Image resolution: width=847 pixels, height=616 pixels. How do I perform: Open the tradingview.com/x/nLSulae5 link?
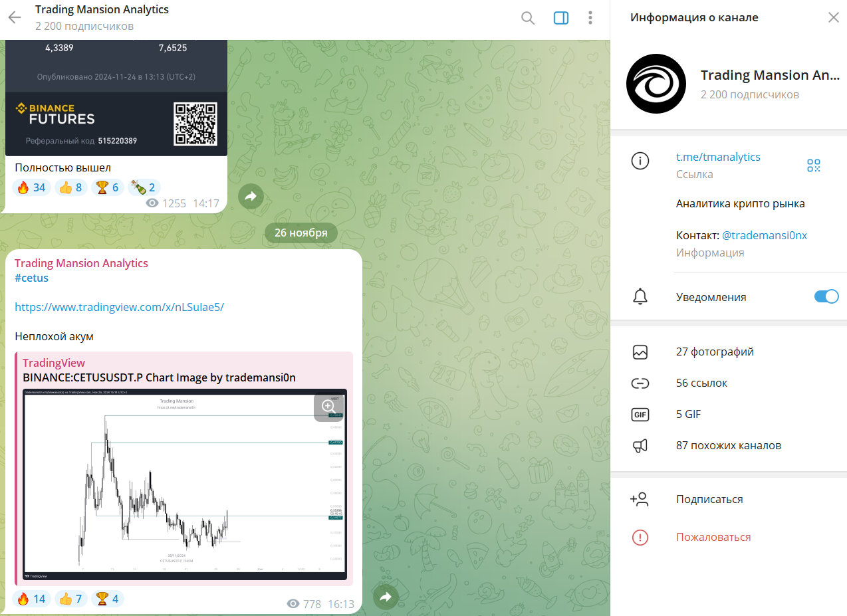point(119,307)
